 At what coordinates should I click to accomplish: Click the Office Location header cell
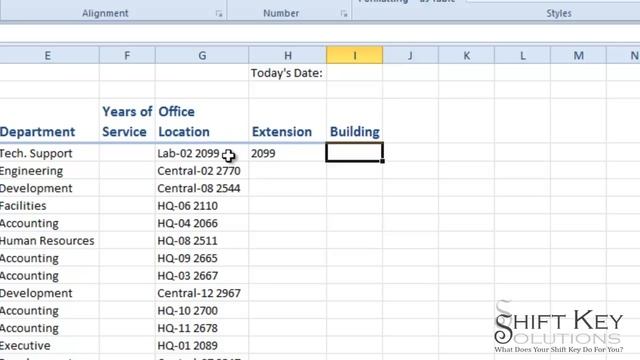pos(202,121)
